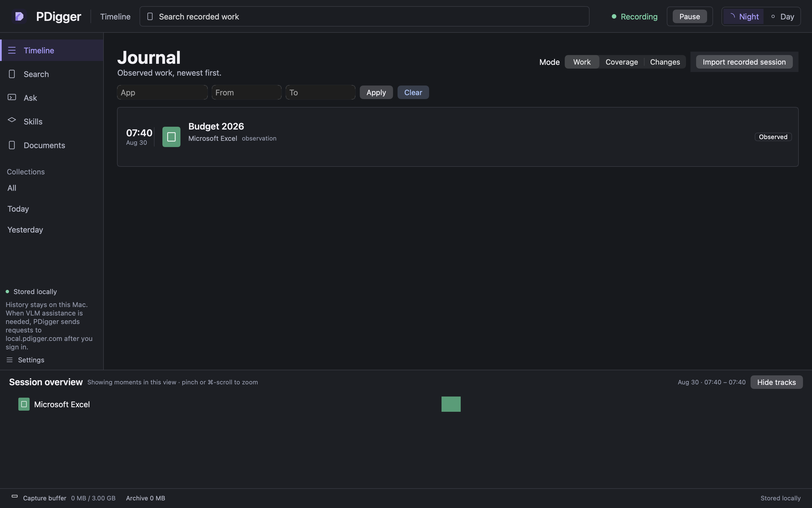
Task: Open Settings
Action: click(x=25, y=360)
